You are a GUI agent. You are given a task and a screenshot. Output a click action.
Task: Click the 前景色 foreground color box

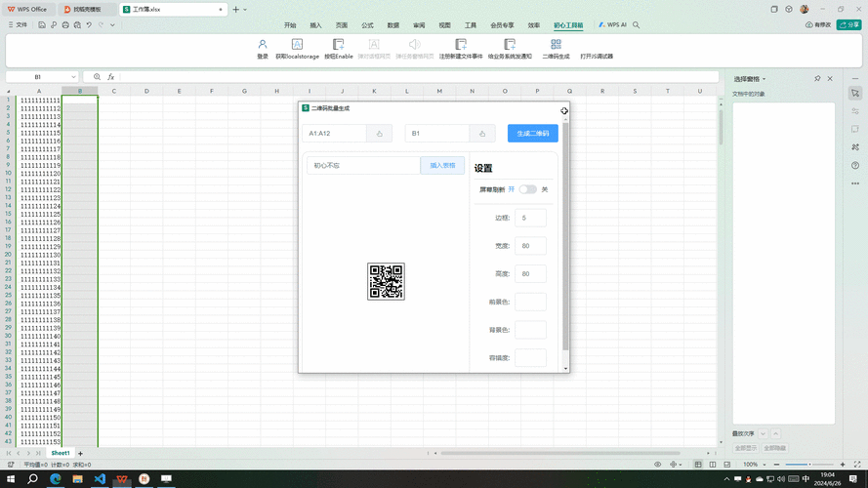pyautogui.click(x=530, y=302)
